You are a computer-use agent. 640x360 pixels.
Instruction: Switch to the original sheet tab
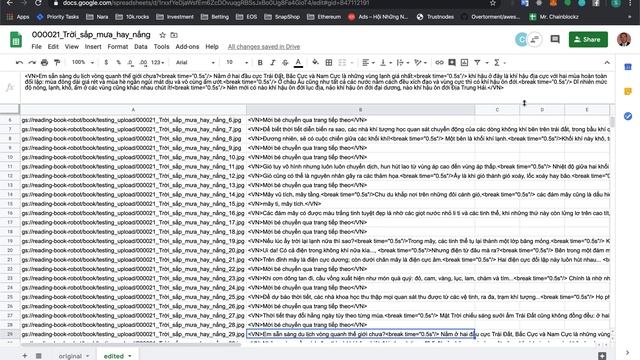coord(70,356)
